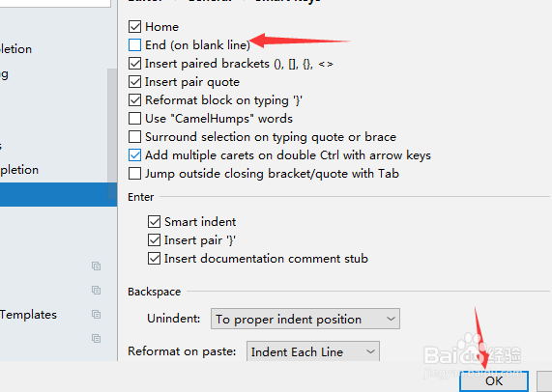
Task: Uncheck the Home checkbox
Action: pyautogui.click(x=134, y=27)
